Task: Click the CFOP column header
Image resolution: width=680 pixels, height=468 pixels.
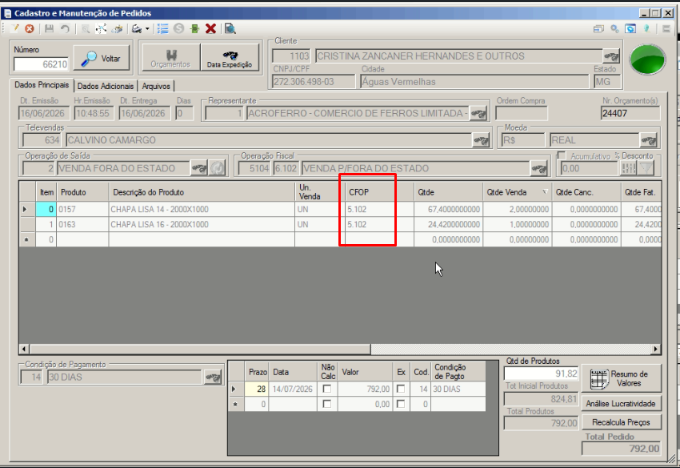Action: 379,192
